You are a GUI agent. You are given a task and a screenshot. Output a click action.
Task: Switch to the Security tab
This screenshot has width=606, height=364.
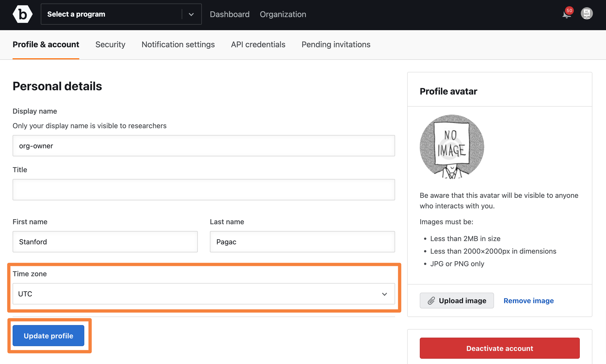[110, 44]
